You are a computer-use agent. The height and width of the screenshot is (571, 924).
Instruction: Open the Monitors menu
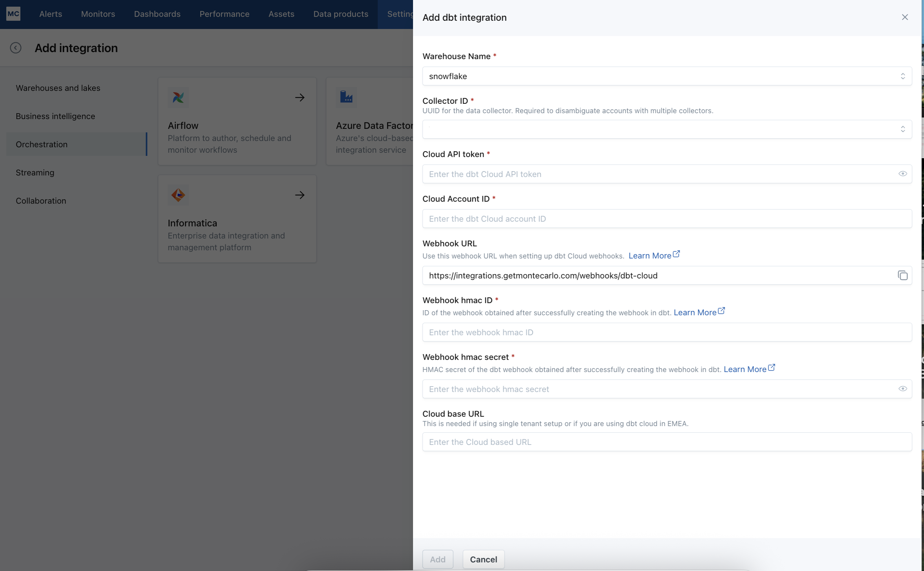coord(98,14)
